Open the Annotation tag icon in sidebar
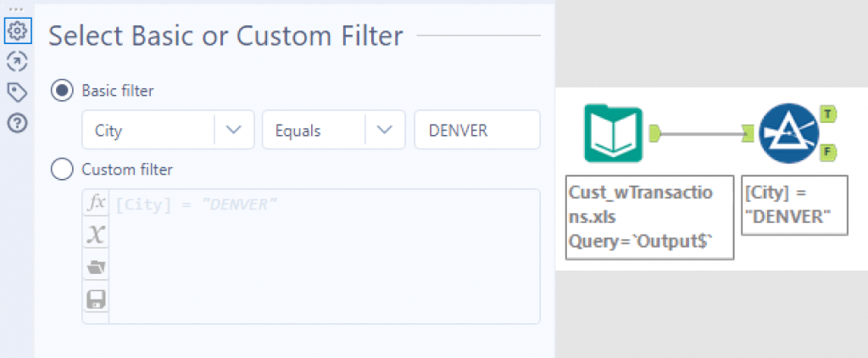Viewport: 868px width, 358px height. coord(16,92)
